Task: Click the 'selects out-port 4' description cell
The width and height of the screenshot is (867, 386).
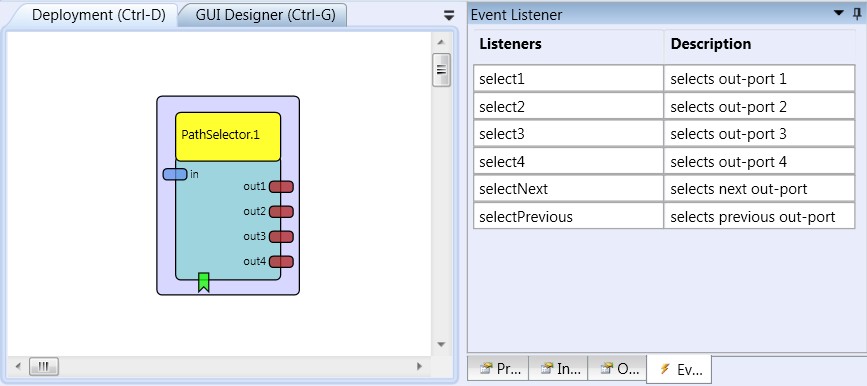Action: click(759, 161)
